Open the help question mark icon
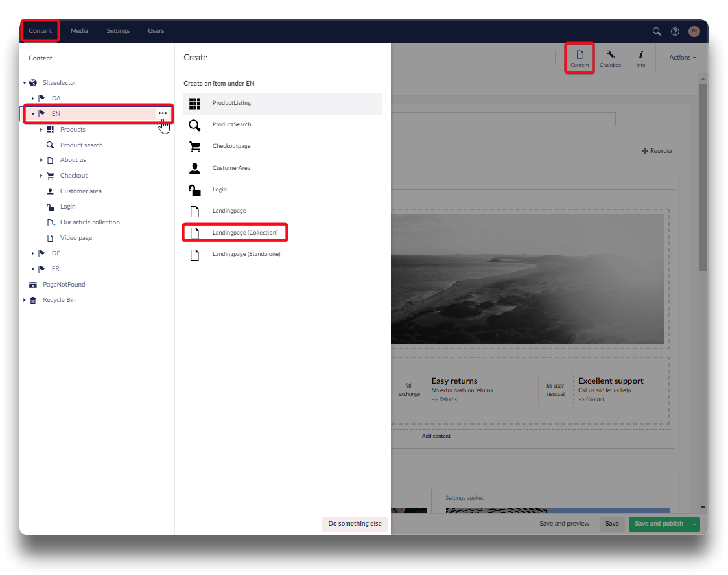The height and width of the screenshot is (575, 728). (x=675, y=31)
